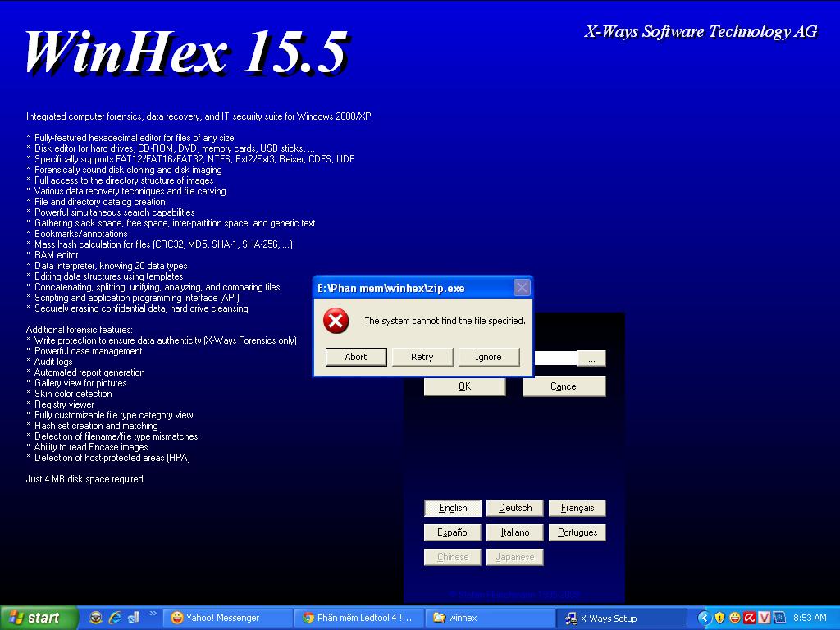Open the Windows start menu
This screenshot has height=630, width=840.
coord(39,618)
